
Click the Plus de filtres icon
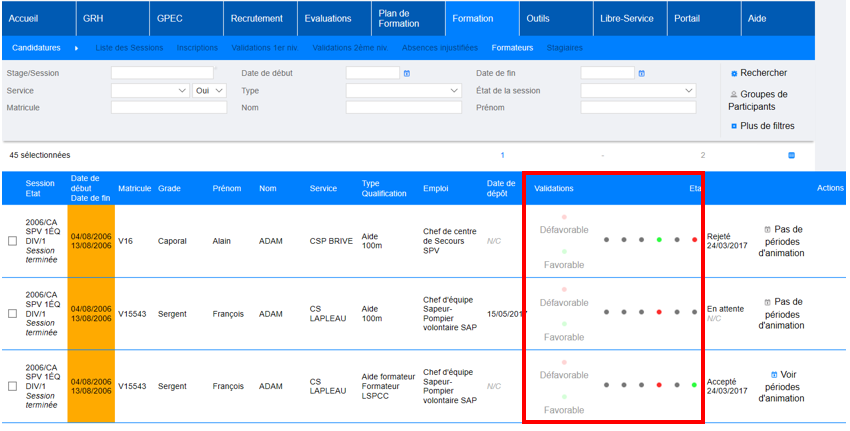point(734,126)
